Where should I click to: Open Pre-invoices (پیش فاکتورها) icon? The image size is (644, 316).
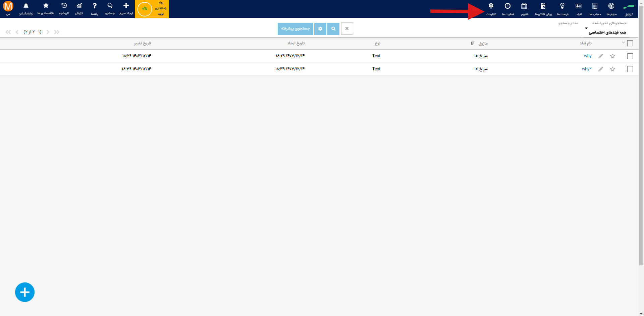pyautogui.click(x=543, y=9)
